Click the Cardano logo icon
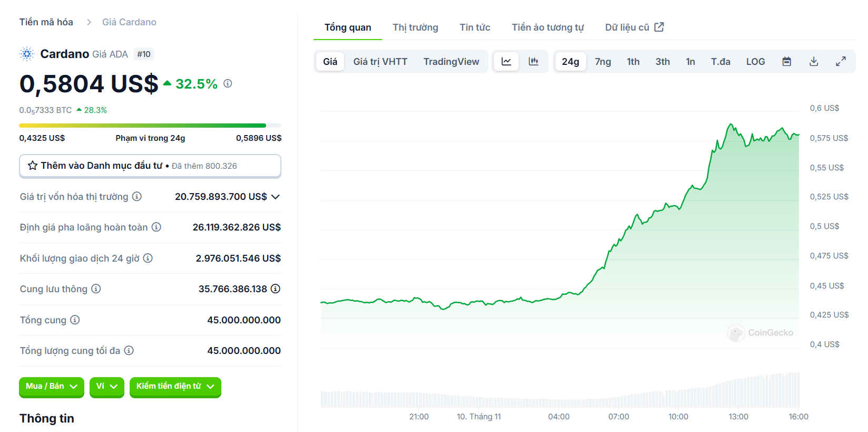Screen dimensions: 868x432 click(x=27, y=54)
